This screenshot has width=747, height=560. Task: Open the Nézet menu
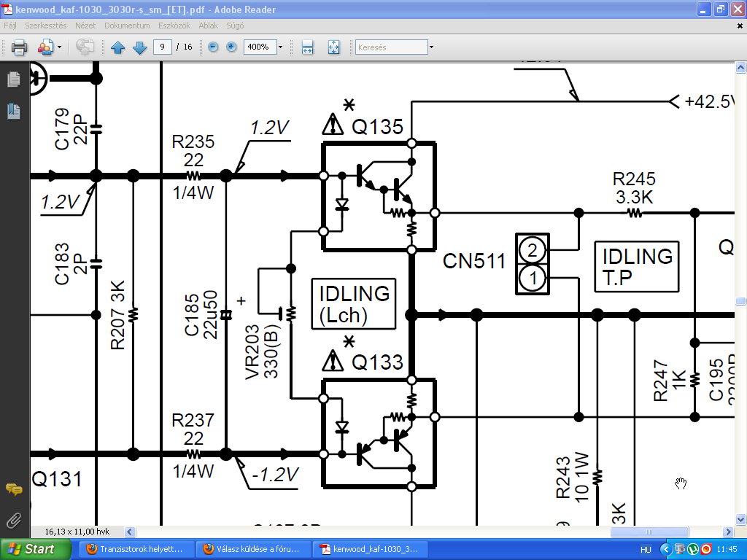click(x=85, y=26)
